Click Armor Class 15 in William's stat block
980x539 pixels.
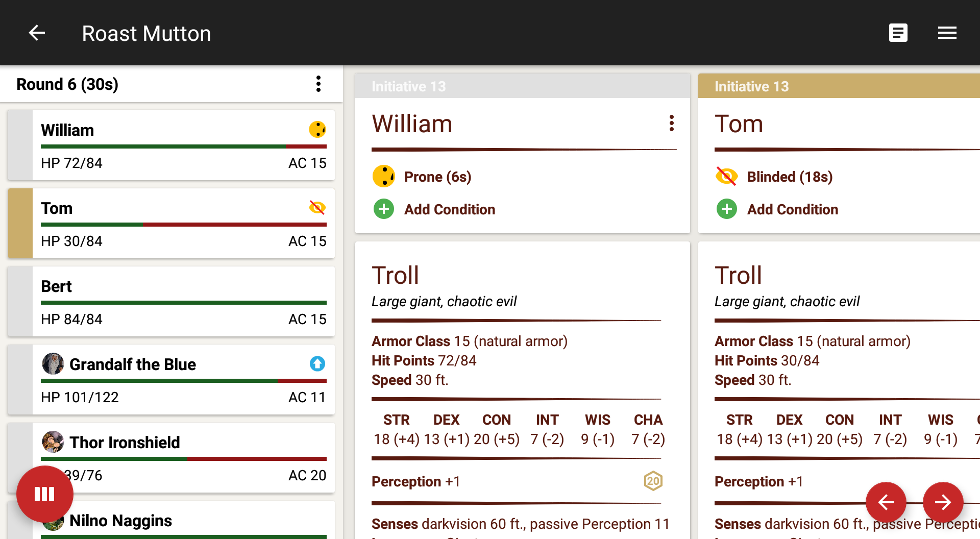[470, 341]
